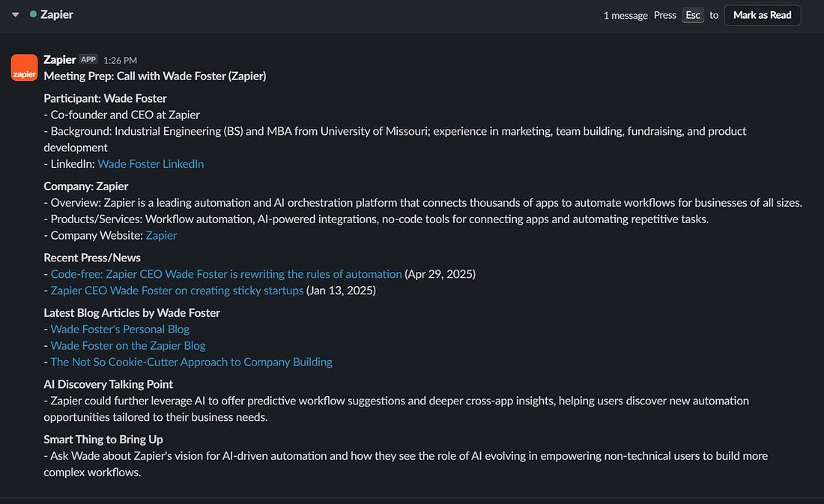Click the Zapier sender name in message
824x504 pixels.
pyautogui.click(x=60, y=59)
